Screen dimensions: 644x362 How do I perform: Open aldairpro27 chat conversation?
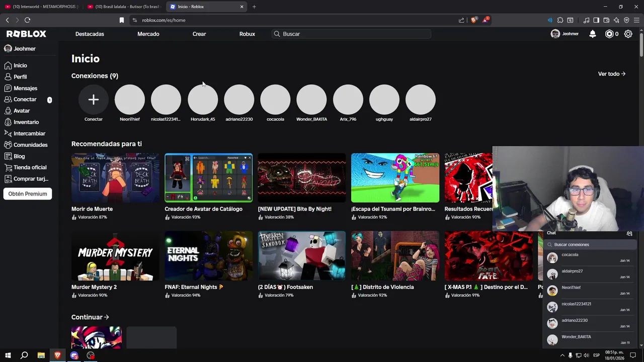589,274
